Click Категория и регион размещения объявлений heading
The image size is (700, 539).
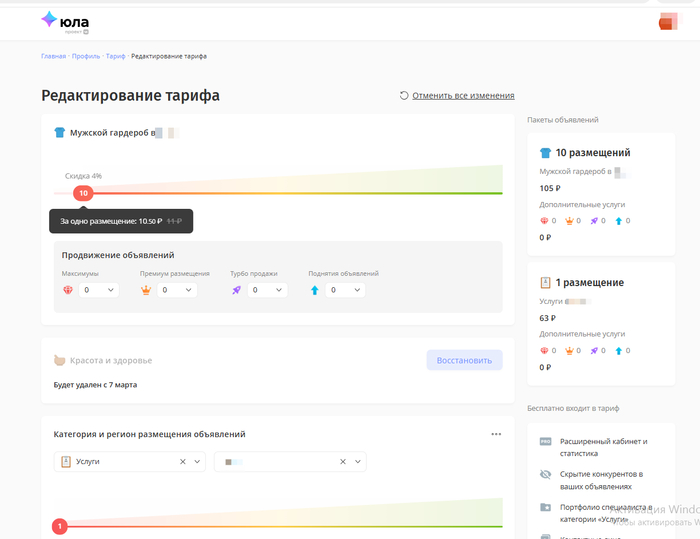(150, 434)
